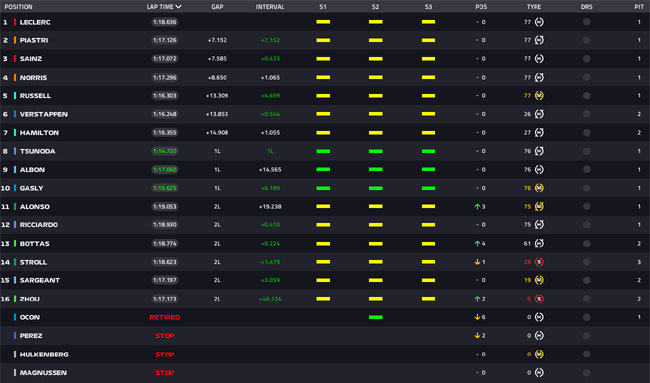Click Hamilton's hard tyre icon
Screen dimensions: 650x383
click(539, 133)
